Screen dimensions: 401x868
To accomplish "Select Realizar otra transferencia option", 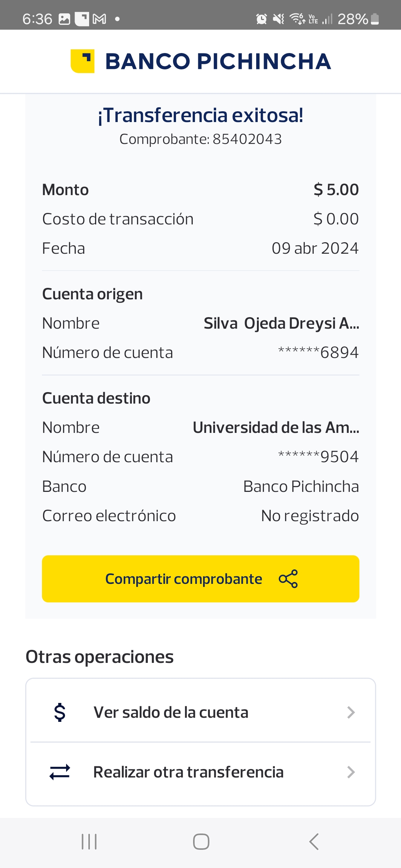I will [188, 772].
